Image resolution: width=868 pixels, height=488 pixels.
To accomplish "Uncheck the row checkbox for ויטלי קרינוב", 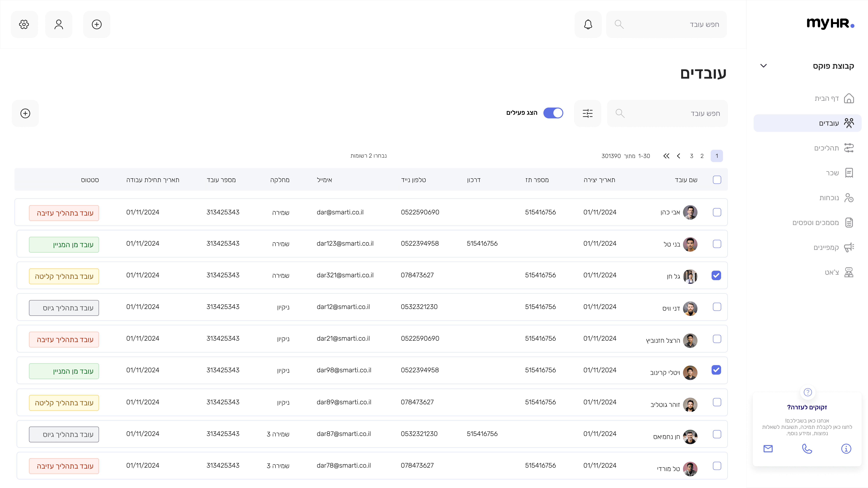I will point(716,370).
